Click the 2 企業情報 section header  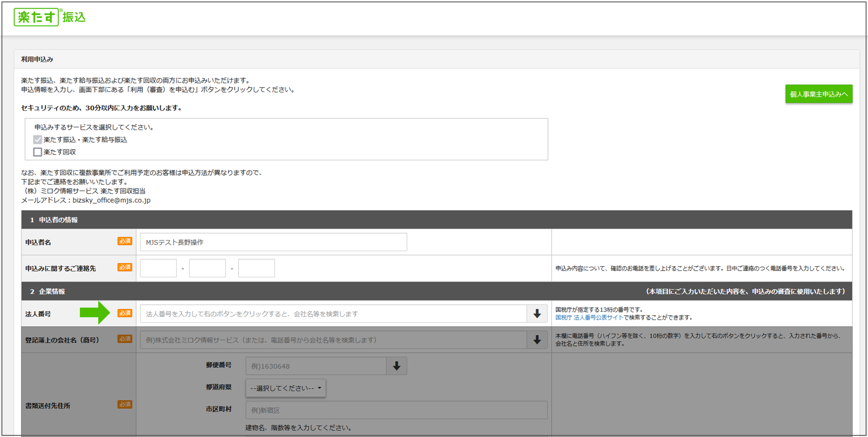coord(436,291)
